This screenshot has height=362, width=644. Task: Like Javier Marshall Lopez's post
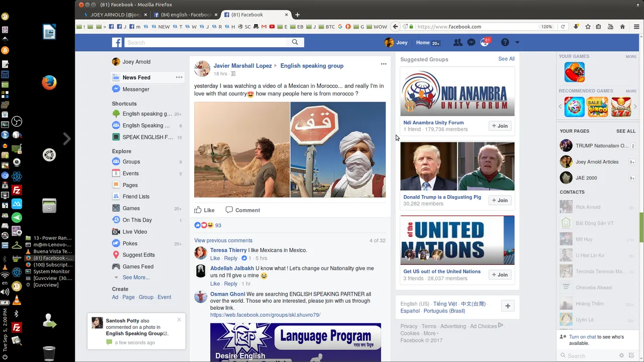click(x=205, y=210)
